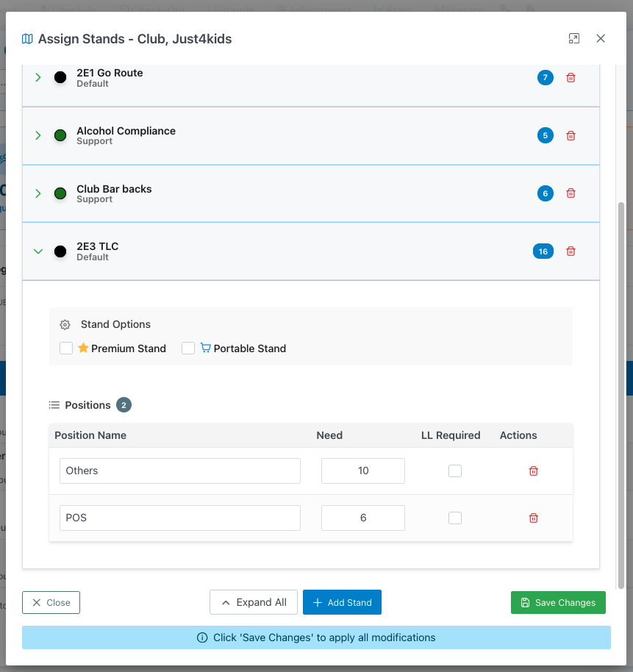
Task: Click the Need field for Others position
Action: click(363, 471)
